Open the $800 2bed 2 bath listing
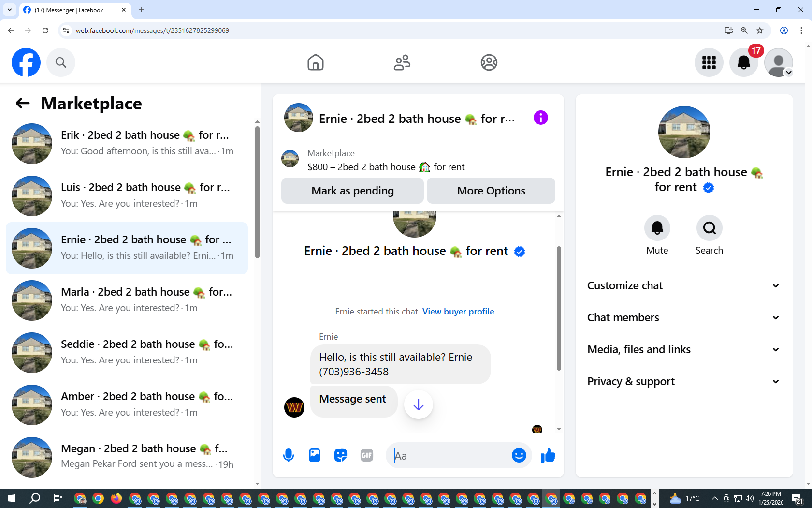Viewport: 812px width, 508px height. 386,167
